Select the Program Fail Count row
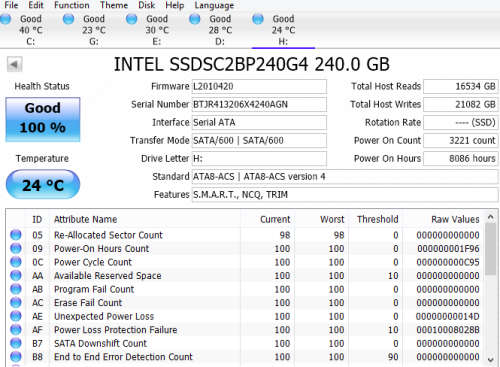This screenshot has height=367, width=500. [x=245, y=289]
